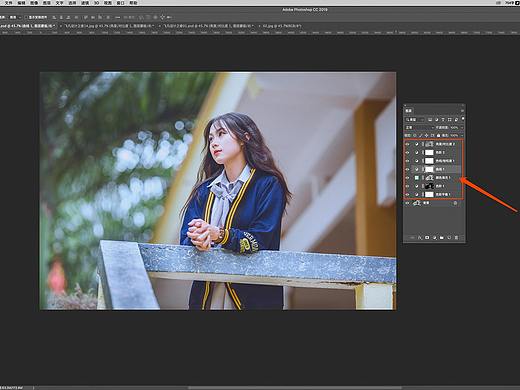Open the layer opacity slider dropdown arrow

(x=462, y=128)
